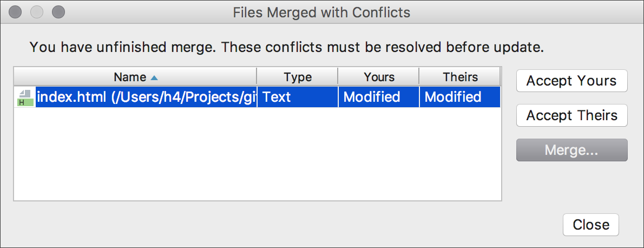Viewport: 644px width, 248px height.
Task: Sort by the Theirs column header
Action: [x=460, y=77]
